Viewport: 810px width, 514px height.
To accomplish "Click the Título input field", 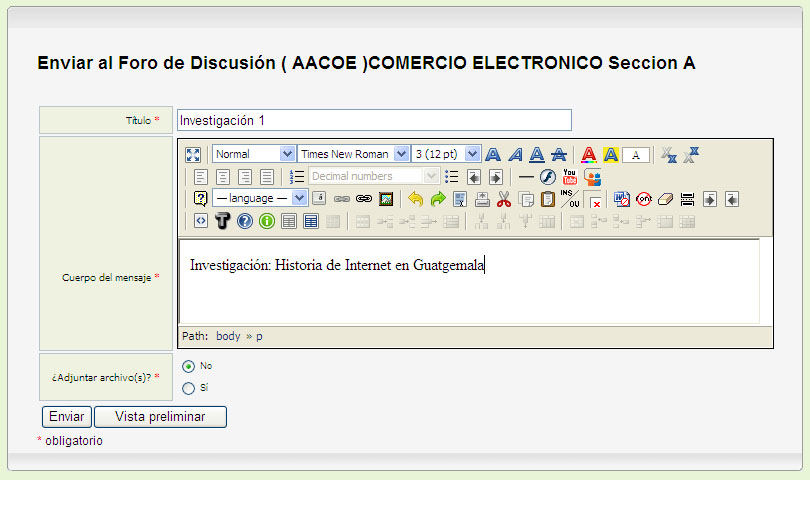I will (x=375, y=120).
